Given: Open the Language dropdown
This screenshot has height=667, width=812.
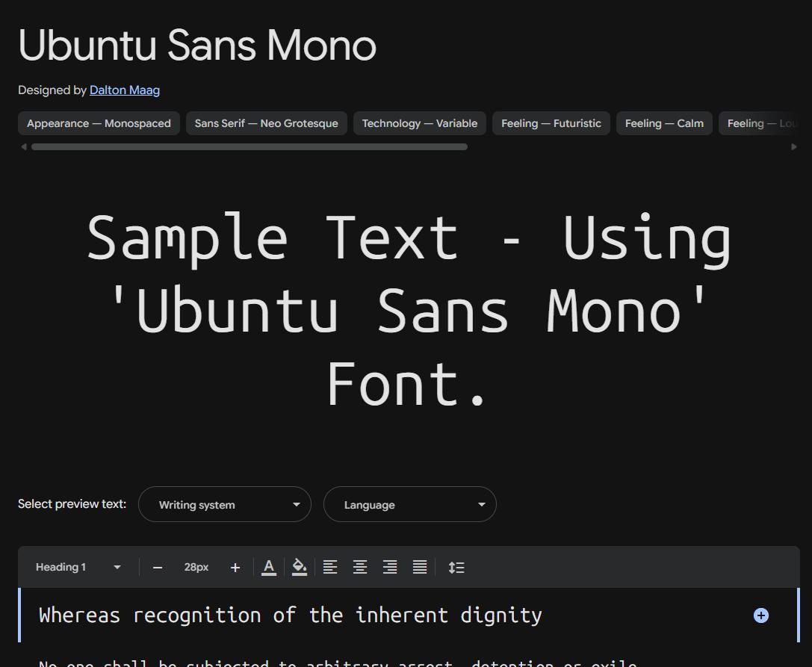Looking at the screenshot, I should (409, 504).
